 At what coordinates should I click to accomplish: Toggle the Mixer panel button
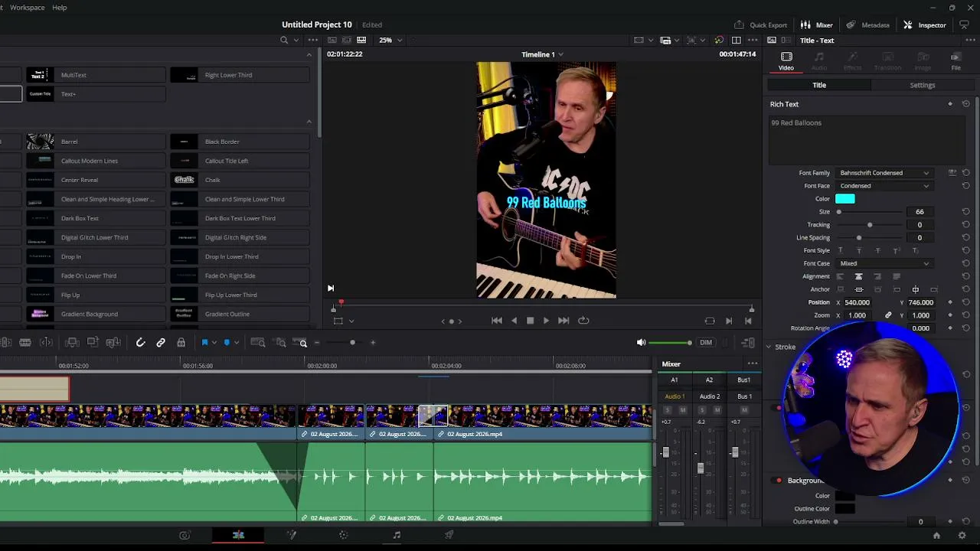[x=817, y=24]
